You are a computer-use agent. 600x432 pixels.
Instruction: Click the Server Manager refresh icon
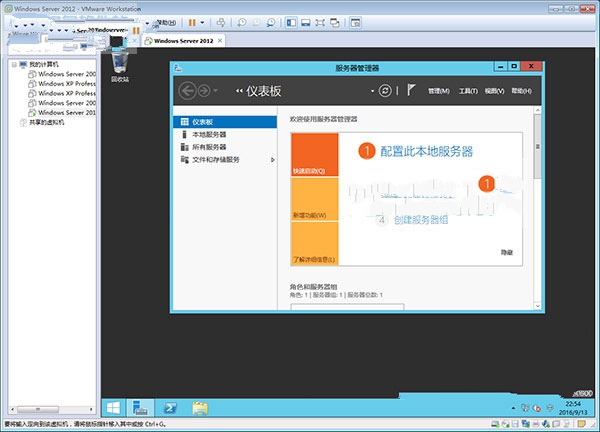[385, 91]
